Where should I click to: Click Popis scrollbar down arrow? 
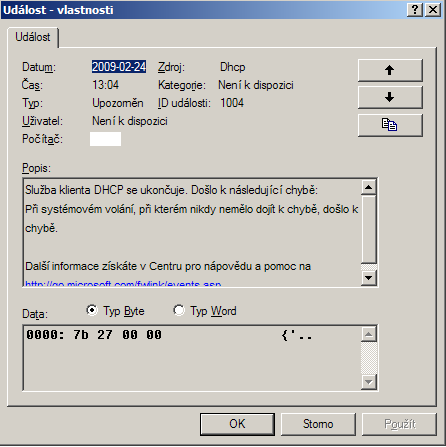click(369, 278)
